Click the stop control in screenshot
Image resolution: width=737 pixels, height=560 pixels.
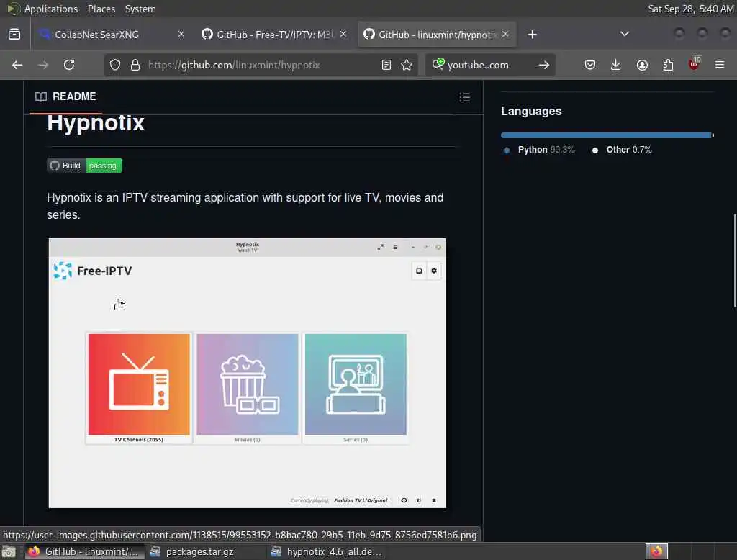click(434, 500)
